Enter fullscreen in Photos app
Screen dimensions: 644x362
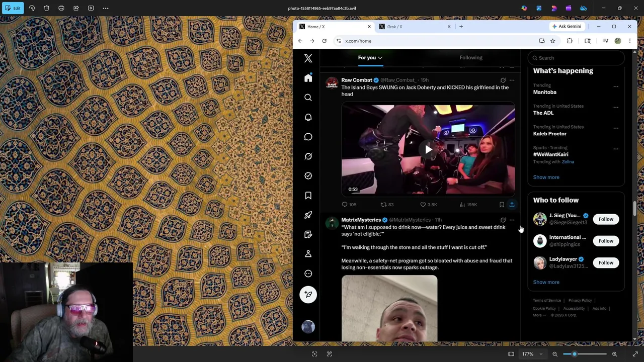click(x=635, y=354)
